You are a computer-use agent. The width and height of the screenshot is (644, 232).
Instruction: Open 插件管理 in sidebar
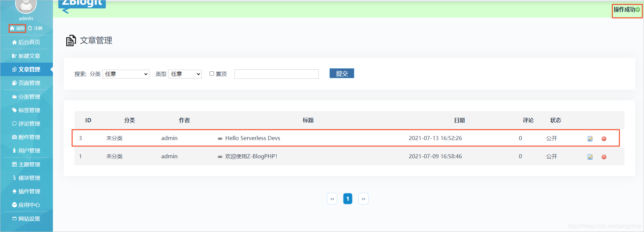tap(26, 191)
